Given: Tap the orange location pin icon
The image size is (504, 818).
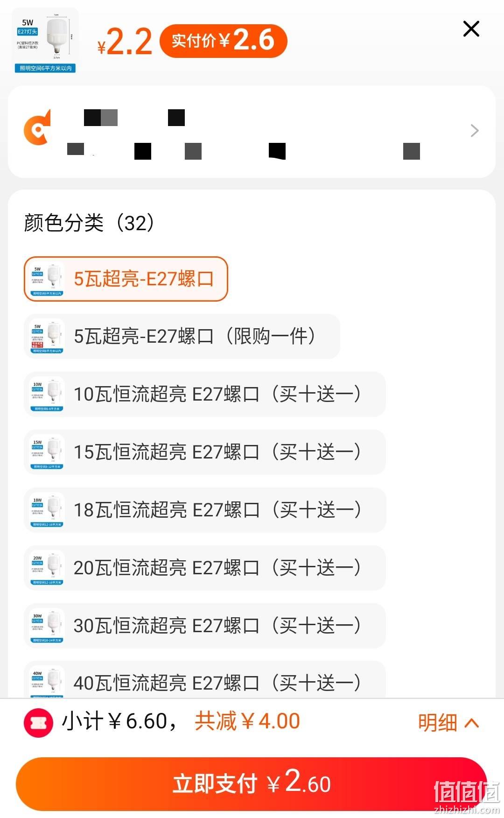Looking at the screenshot, I should coord(37,127).
